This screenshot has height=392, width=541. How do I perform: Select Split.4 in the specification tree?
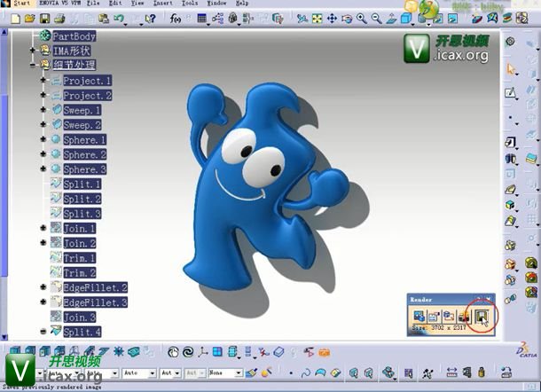click(x=82, y=332)
